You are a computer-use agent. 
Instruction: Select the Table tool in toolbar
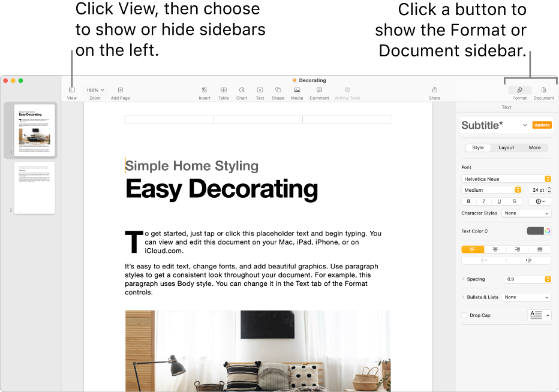pyautogui.click(x=224, y=91)
